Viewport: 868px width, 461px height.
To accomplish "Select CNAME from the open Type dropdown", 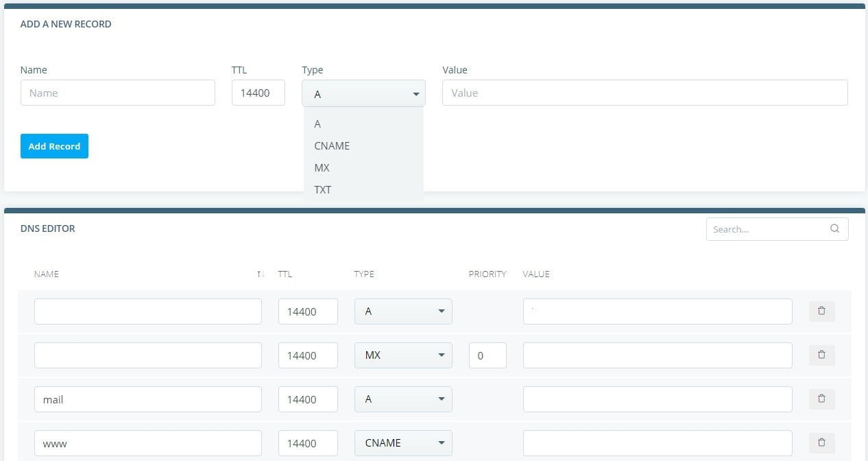I will pos(332,145).
